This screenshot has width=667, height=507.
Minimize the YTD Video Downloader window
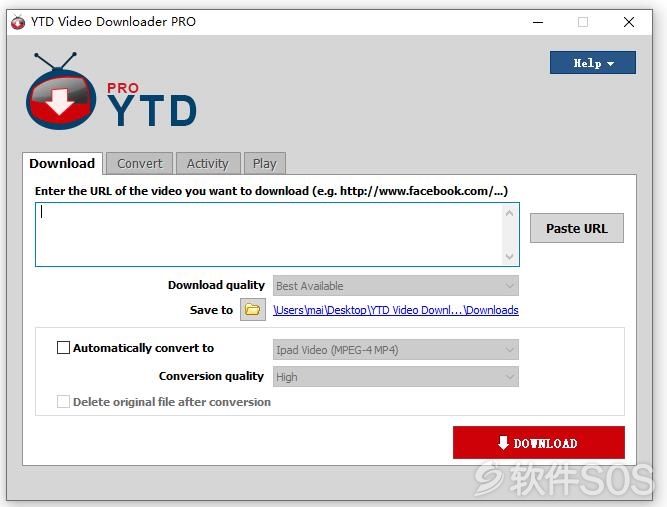click(538, 22)
